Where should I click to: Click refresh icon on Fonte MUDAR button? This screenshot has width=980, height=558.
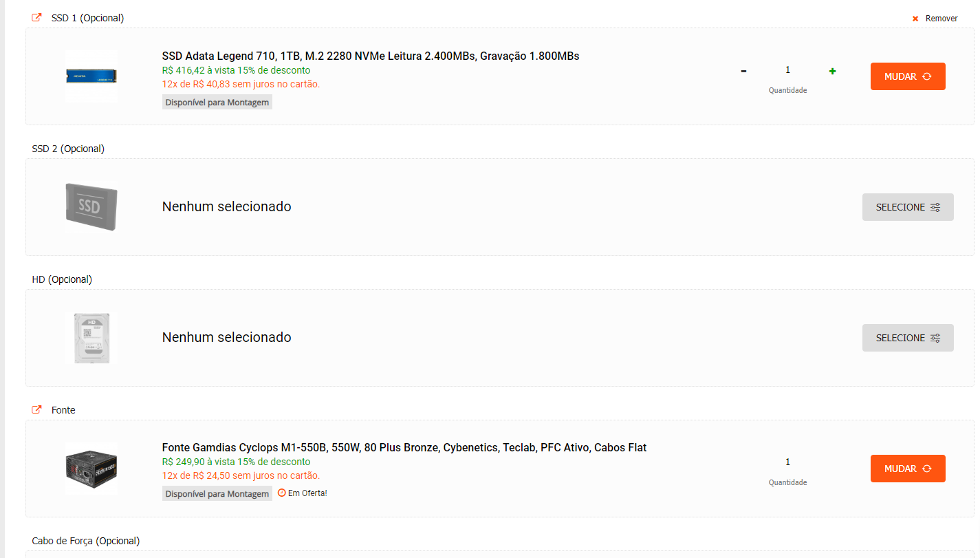click(927, 469)
